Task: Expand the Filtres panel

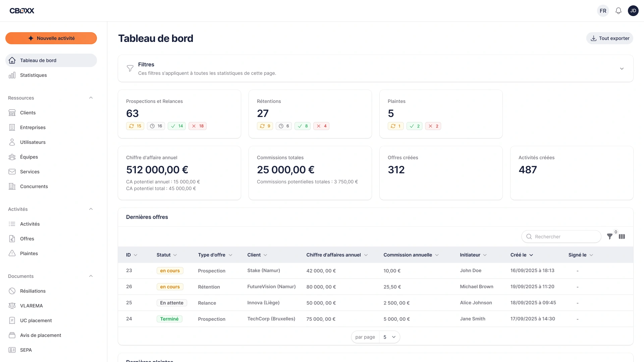Action: (622, 68)
